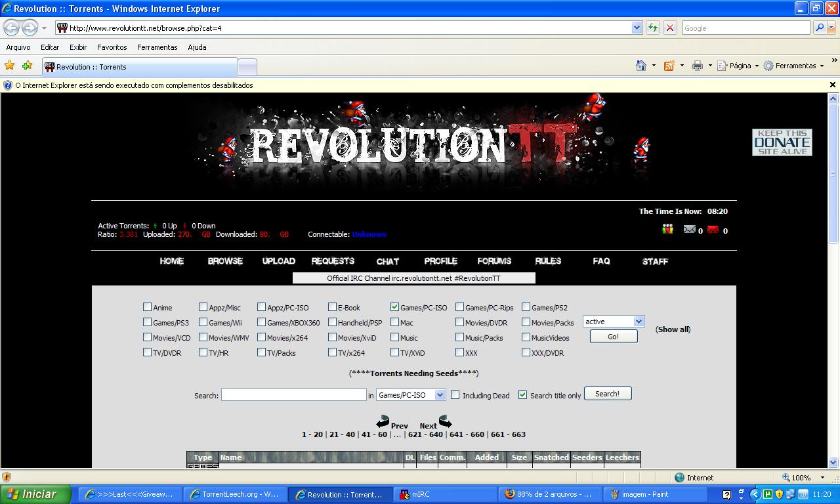Screen dimensions: 840x504
Task: Click the RSS feeds icon
Action: [669, 66]
